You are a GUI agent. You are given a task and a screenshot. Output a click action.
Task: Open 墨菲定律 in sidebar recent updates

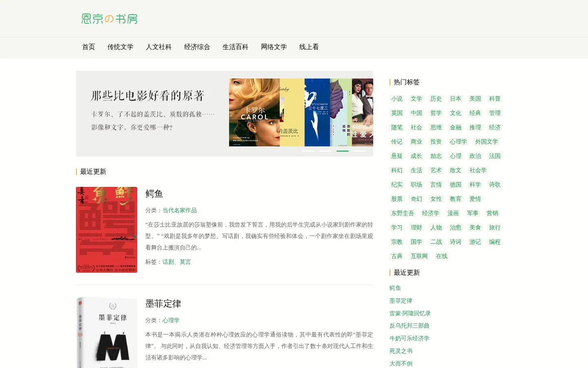pos(401,301)
